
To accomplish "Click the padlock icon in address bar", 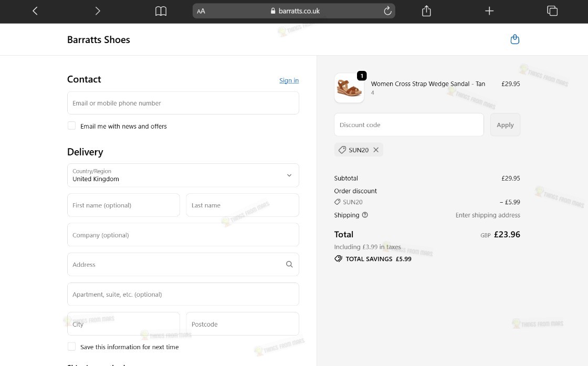I will pos(273,11).
